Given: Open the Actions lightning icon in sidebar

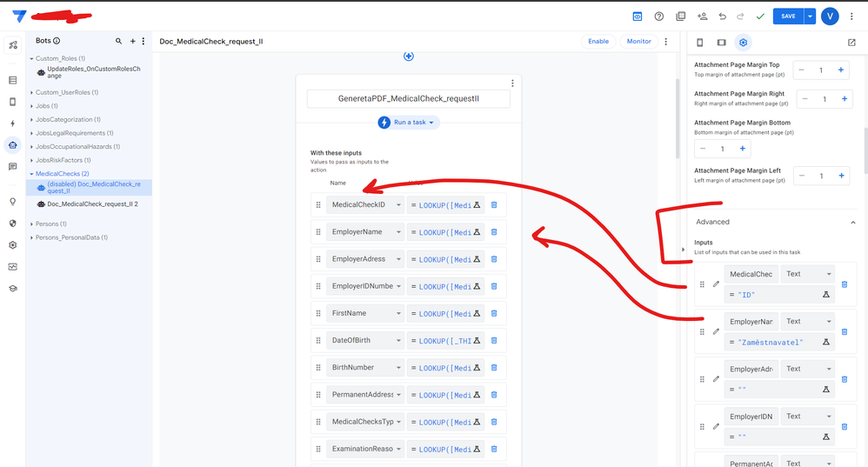Looking at the screenshot, I should point(13,123).
